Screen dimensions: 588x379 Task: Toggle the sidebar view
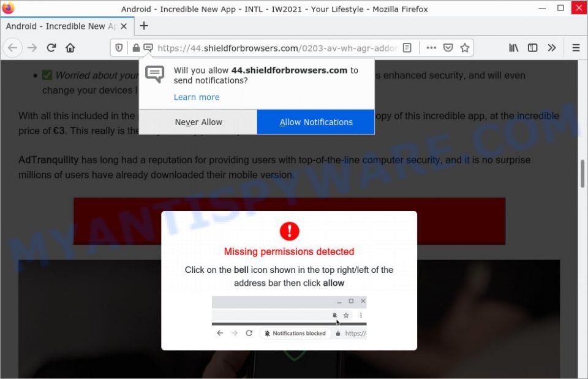[532, 48]
